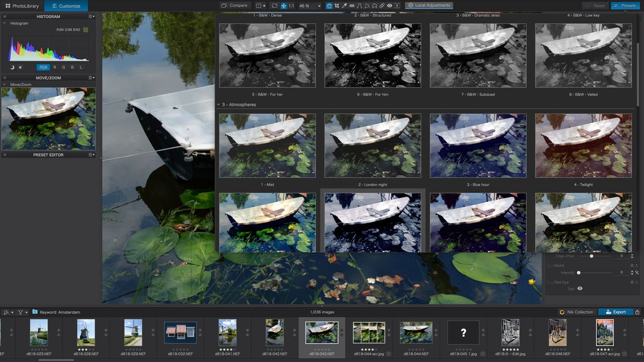Image resolution: width=644 pixels, height=362 pixels.
Task: Open the 46 % zoom level dropdown
Action: click(319, 5)
